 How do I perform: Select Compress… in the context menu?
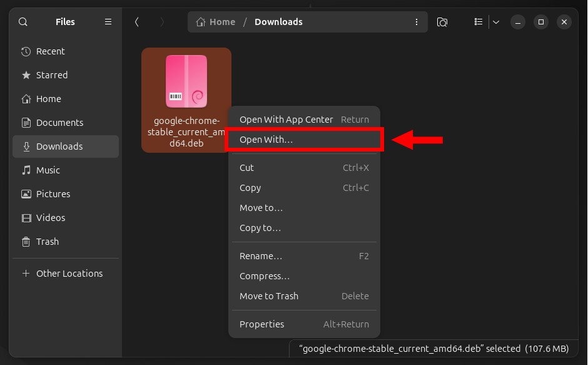tap(304, 276)
